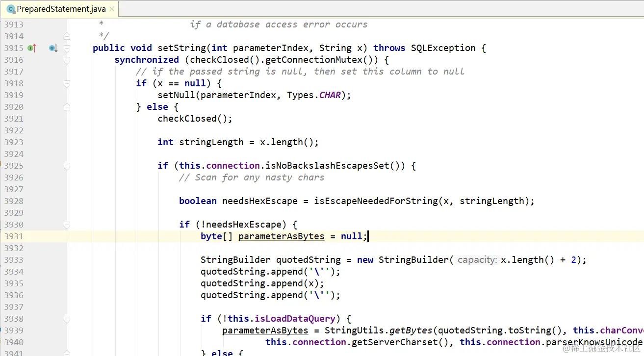Click line number 3913 in the gutter
The image size is (644, 356).
[x=14, y=25]
